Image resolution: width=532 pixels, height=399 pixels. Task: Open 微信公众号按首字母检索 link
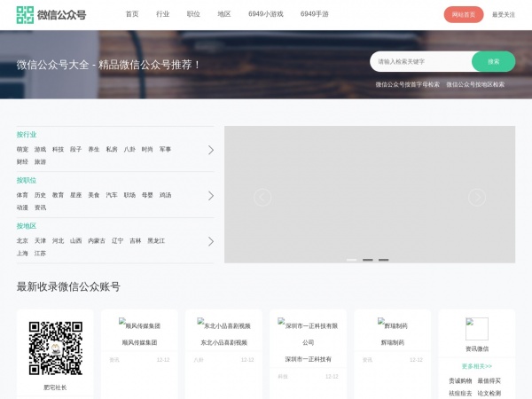tap(407, 84)
